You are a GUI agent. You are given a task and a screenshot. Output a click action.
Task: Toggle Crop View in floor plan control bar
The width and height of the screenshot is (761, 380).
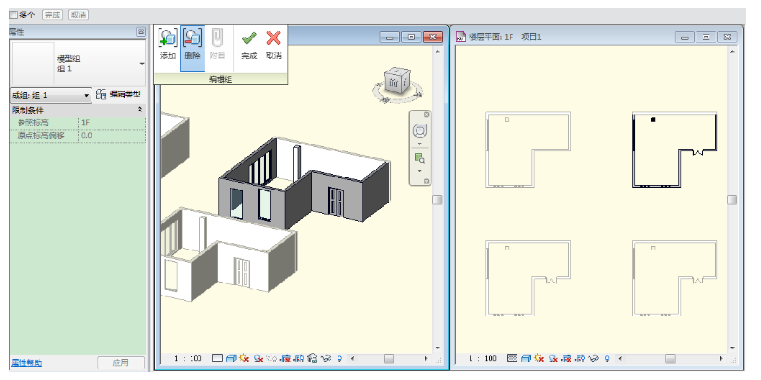tap(566, 359)
